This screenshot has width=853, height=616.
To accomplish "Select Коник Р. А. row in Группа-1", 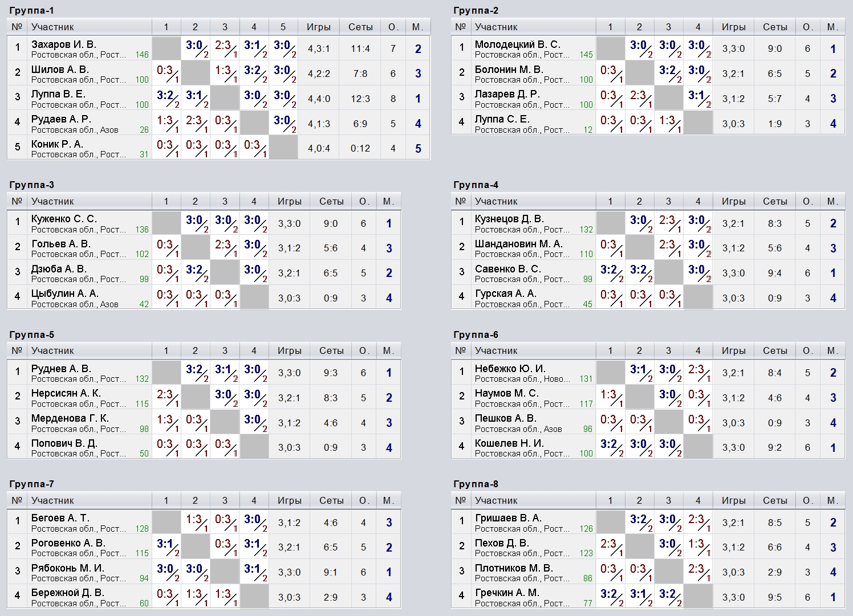I will pyautogui.click(x=218, y=148).
